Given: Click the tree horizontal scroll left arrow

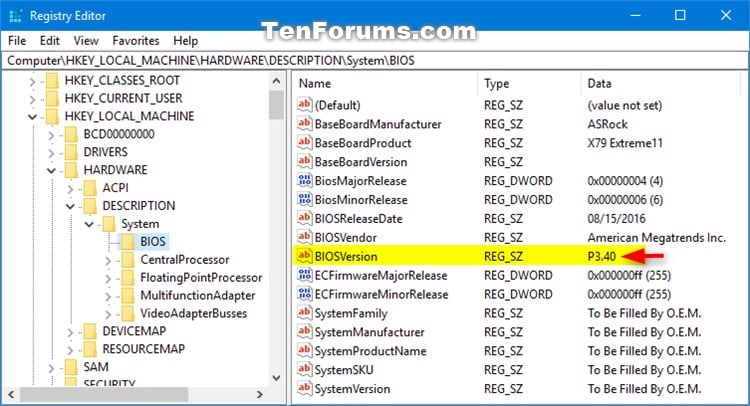Looking at the screenshot, I should 11,395.
